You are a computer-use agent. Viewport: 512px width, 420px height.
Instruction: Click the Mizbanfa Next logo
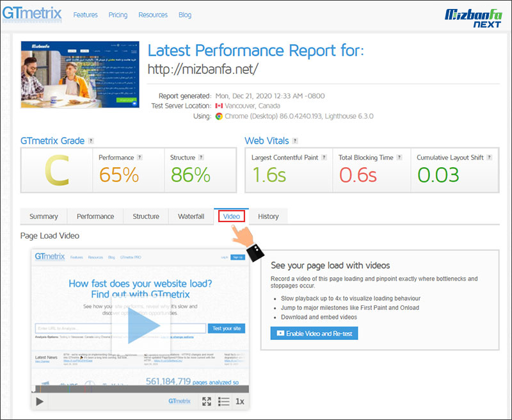(473, 19)
